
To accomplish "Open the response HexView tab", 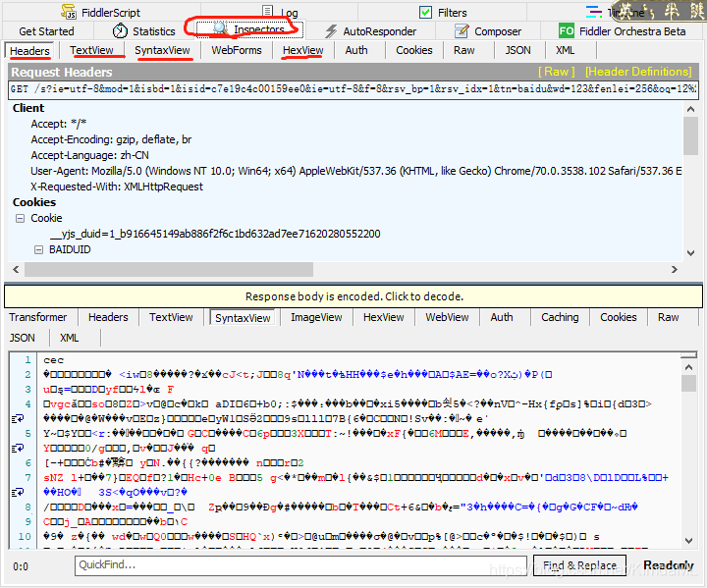I will (x=384, y=317).
